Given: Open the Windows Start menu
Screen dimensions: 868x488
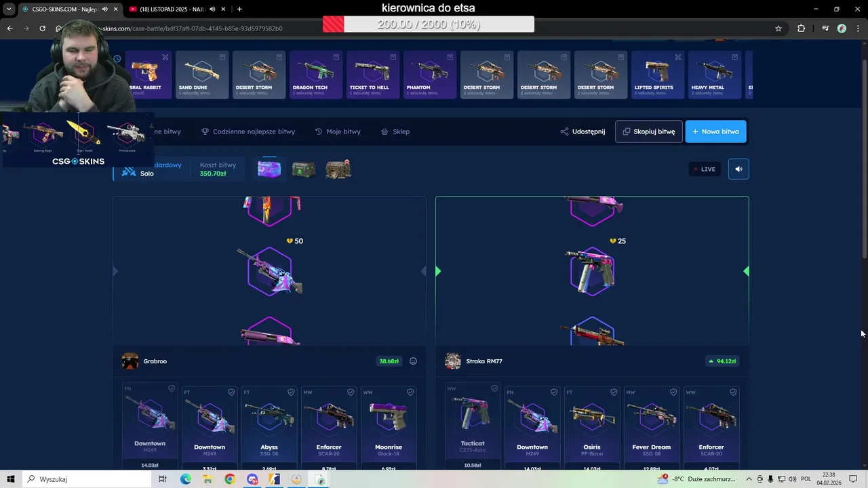Looking at the screenshot, I should (10, 479).
